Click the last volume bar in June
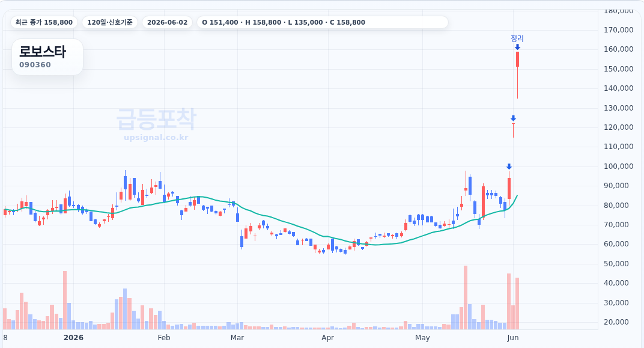Viewport: 644px width, 348px height. [x=517, y=304]
